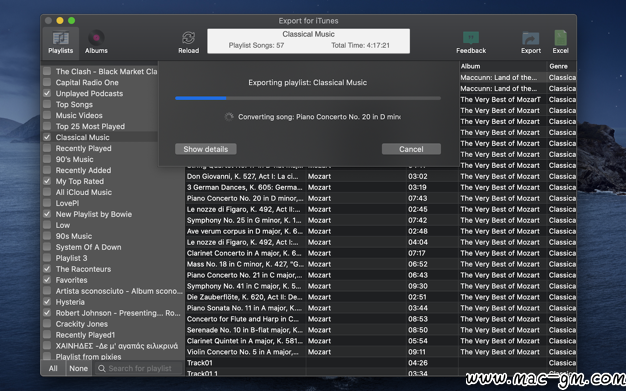The height and width of the screenshot is (391, 626).
Task: Open the Playlists view icon
Action: coord(61,39)
